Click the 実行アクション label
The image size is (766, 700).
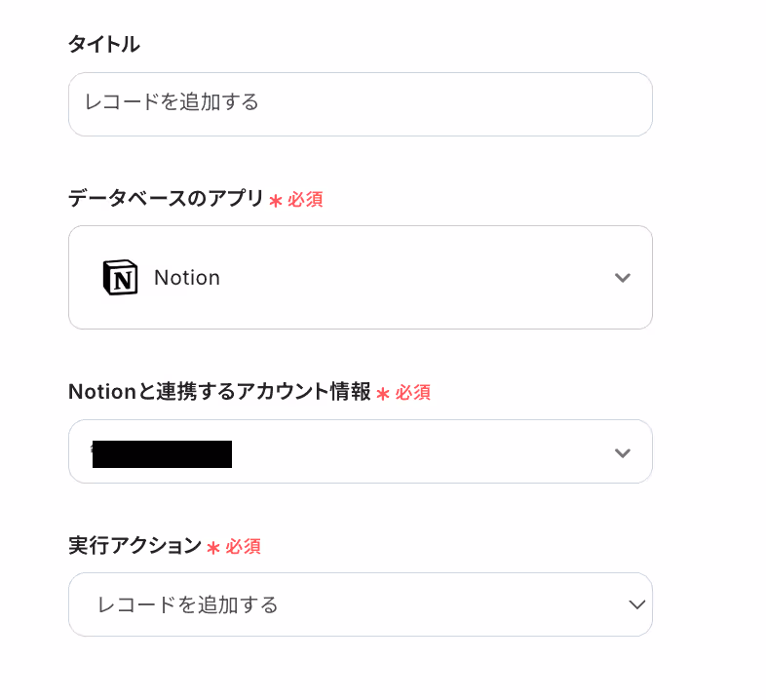point(134,546)
